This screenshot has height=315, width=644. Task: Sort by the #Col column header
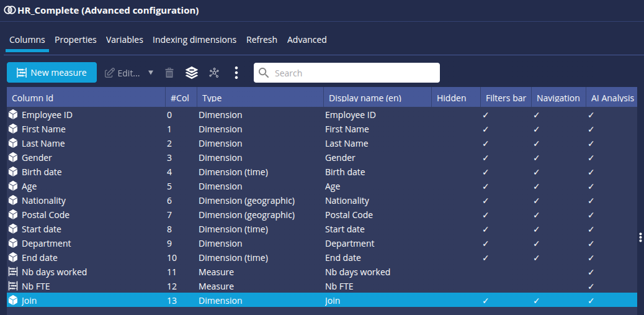[x=181, y=98]
